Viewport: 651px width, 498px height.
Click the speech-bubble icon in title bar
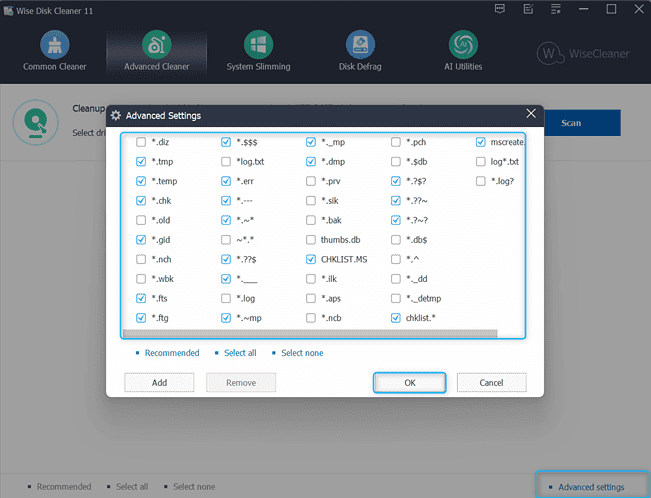tap(499, 9)
